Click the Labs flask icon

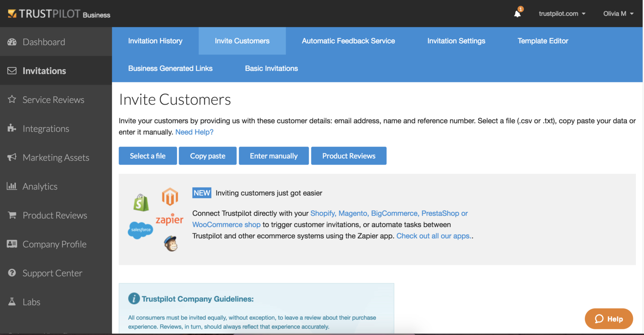tap(12, 302)
